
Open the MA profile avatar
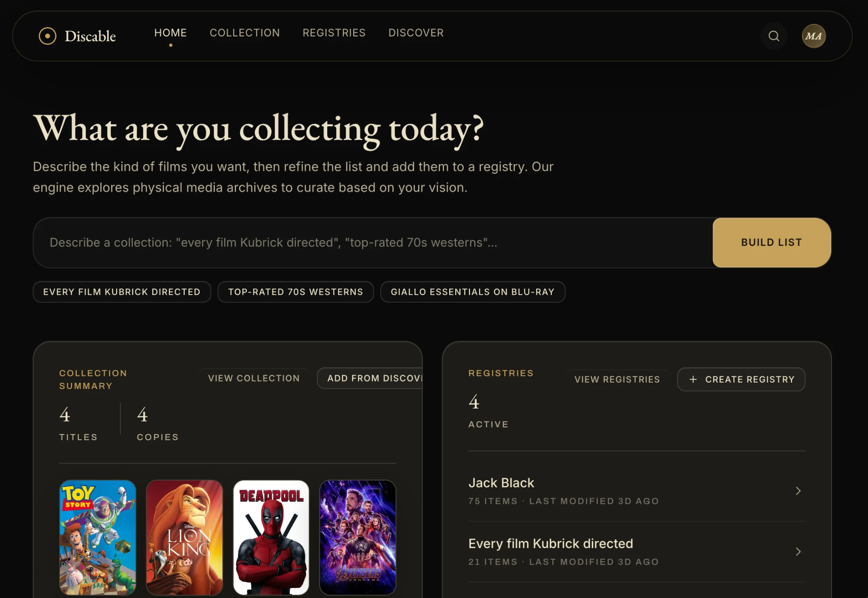pyautogui.click(x=814, y=36)
